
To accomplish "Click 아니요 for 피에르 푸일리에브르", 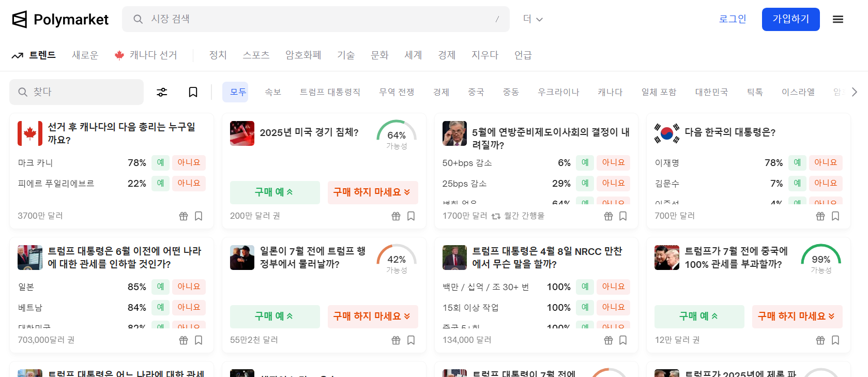I will click(x=189, y=183).
